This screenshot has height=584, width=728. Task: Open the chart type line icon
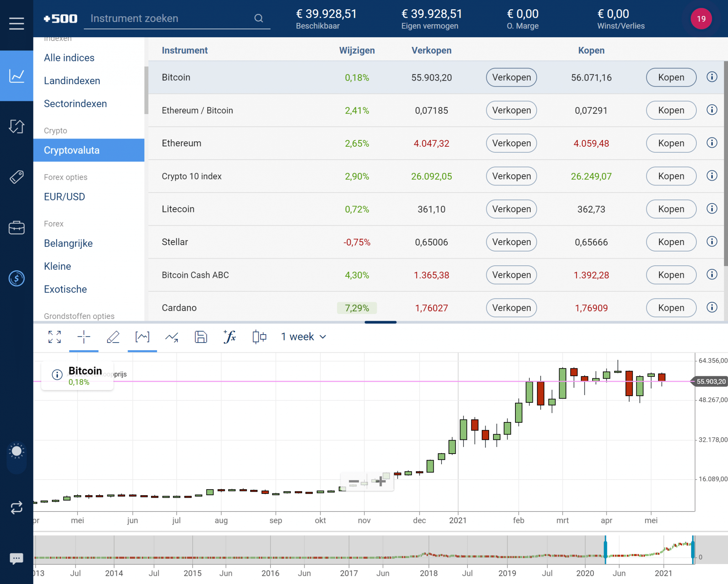coord(172,337)
